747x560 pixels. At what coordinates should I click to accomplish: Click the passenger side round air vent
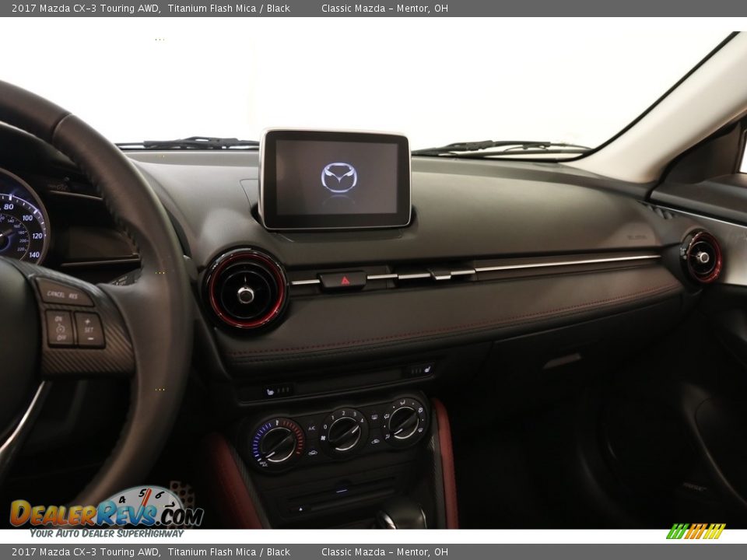[x=702, y=257]
